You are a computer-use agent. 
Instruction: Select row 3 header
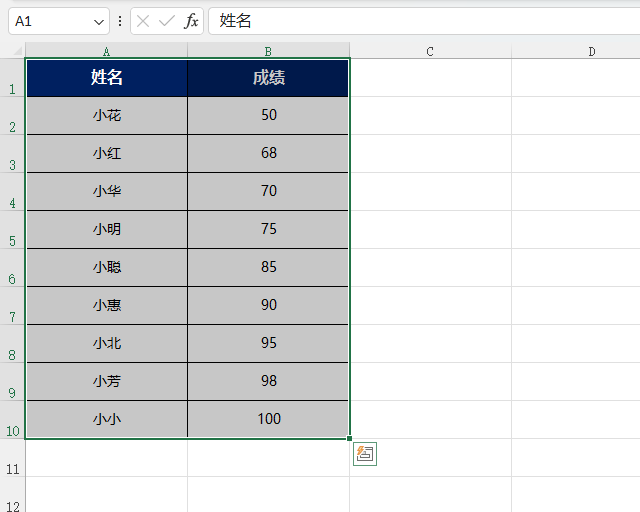(12, 154)
